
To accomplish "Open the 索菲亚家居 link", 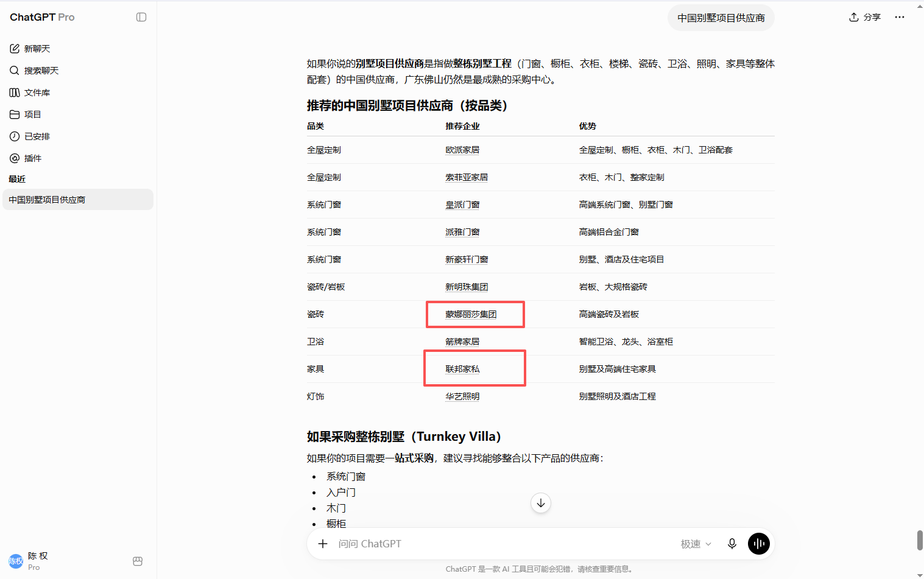I will tap(467, 177).
